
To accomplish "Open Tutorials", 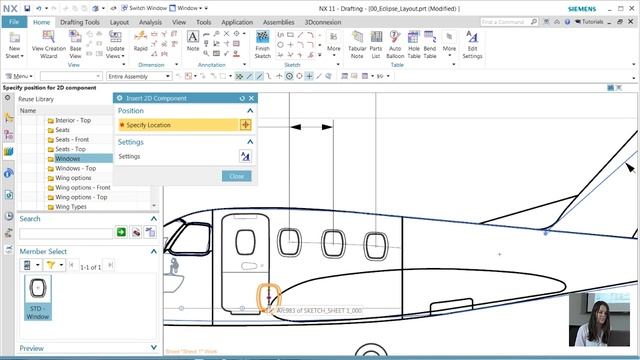I will [x=589, y=22].
